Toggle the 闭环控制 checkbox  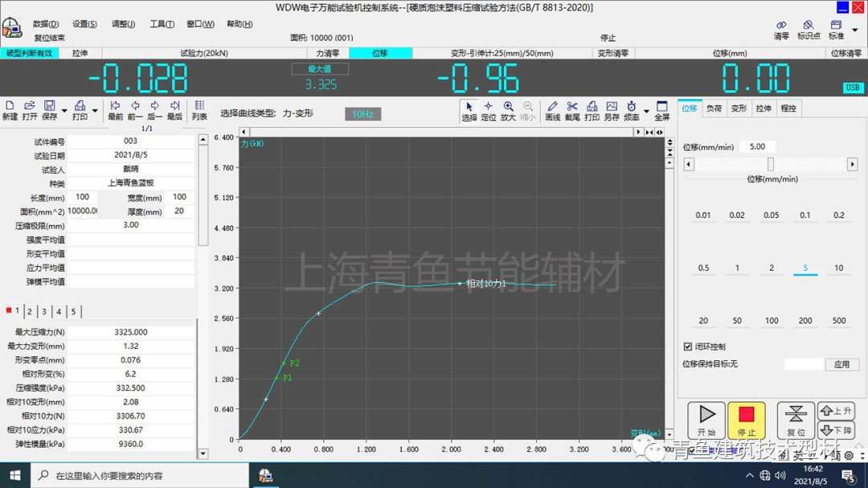687,347
